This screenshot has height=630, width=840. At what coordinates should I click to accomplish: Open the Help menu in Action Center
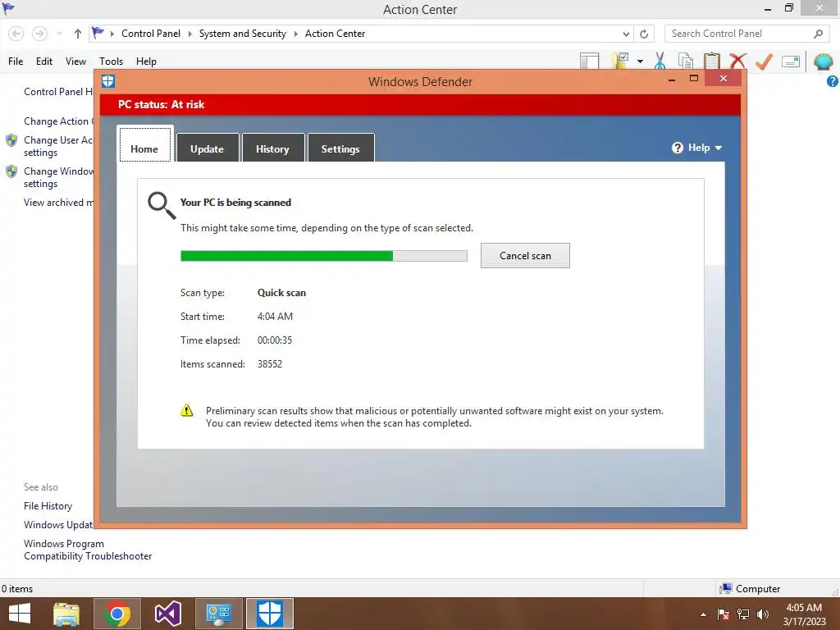[146, 61]
